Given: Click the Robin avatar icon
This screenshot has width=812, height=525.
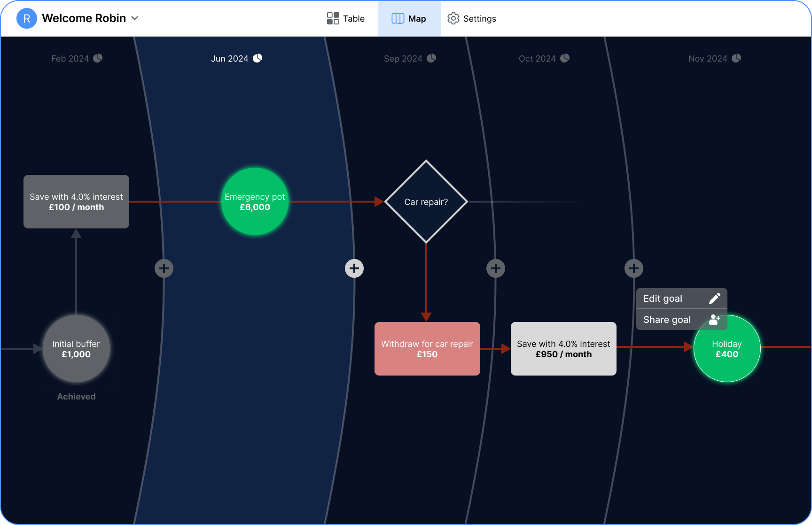Looking at the screenshot, I should tap(27, 18).
